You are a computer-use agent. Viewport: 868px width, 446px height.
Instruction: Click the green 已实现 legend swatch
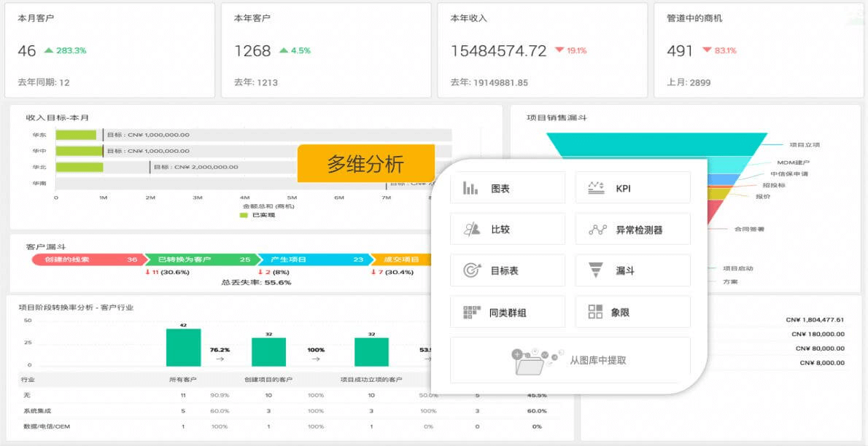(x=244, y=215)
